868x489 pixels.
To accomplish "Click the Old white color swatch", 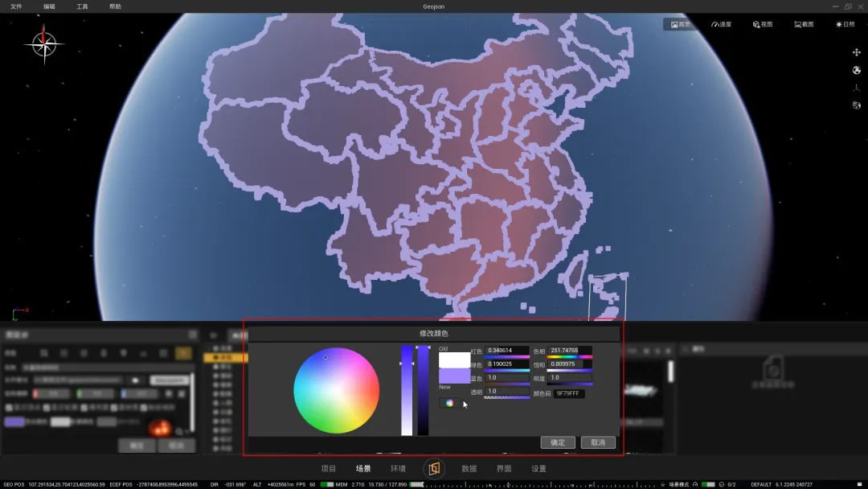I will coord(454,360).
